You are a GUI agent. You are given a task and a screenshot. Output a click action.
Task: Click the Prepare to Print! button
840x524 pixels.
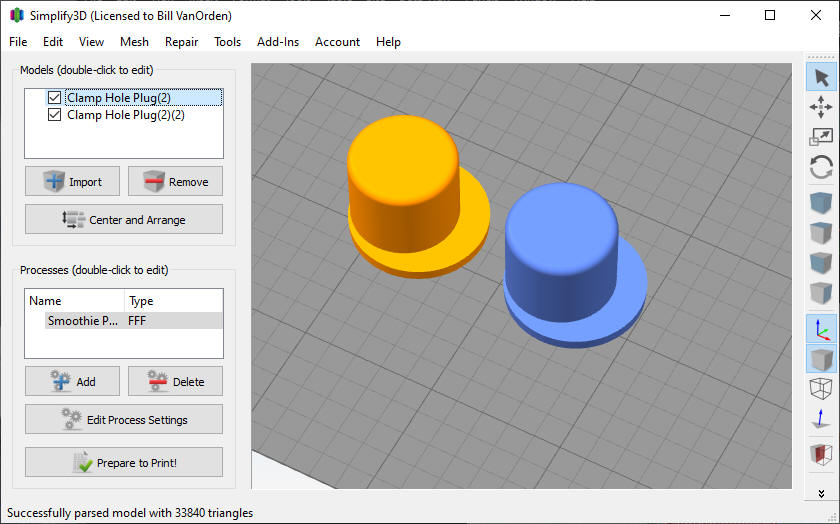click(x=124, y=463)
